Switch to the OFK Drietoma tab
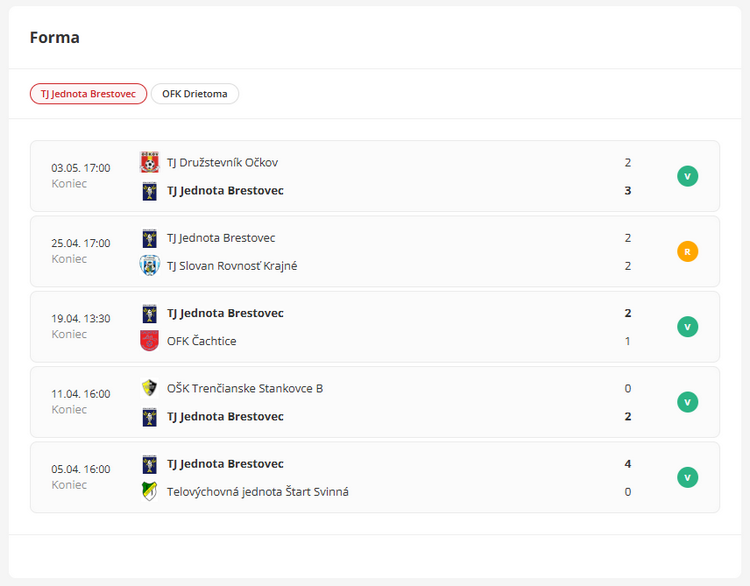 pos(195,94)
